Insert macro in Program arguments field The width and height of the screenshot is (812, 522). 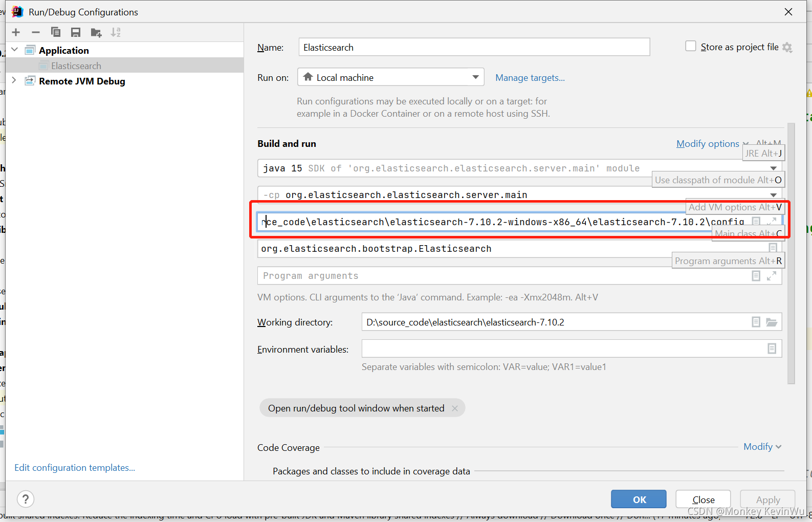(756, 276)
